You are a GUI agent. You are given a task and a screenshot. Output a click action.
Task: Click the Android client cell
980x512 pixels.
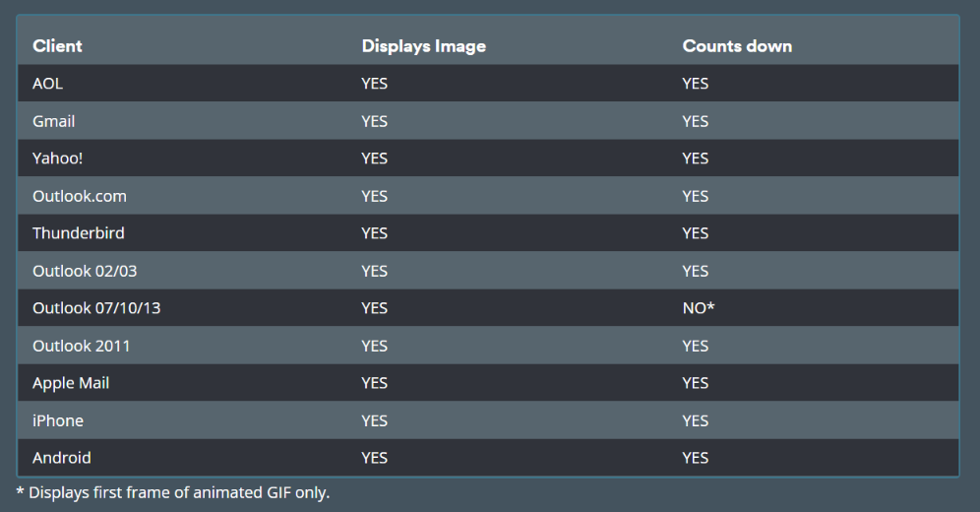[61, 458]
